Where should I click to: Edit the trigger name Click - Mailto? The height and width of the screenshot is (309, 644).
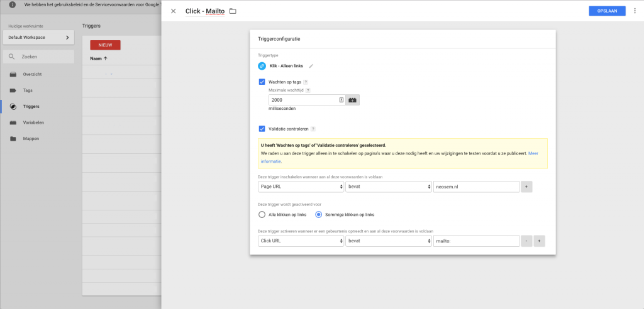[x=205, y=11]
